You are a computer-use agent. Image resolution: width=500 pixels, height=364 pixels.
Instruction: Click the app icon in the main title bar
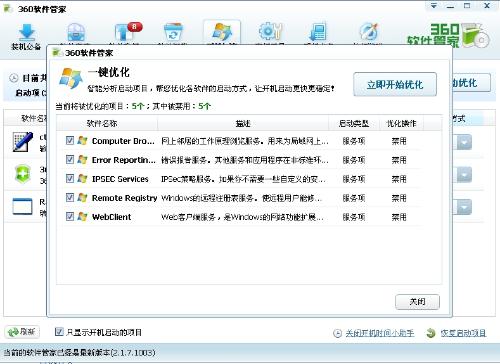8,9
